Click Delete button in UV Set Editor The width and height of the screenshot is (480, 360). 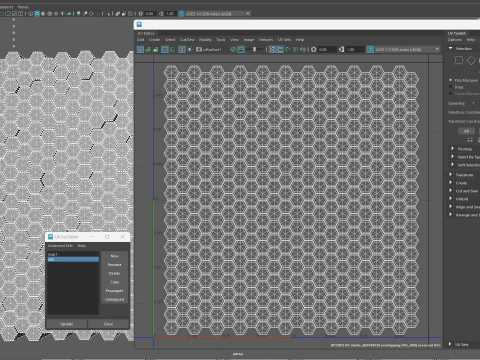pyautogui.click(x=114, y=273)
